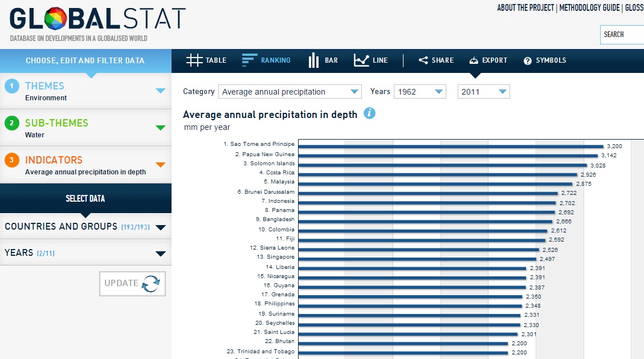Select '20. Seychelles' label

(x=275, y=323)
